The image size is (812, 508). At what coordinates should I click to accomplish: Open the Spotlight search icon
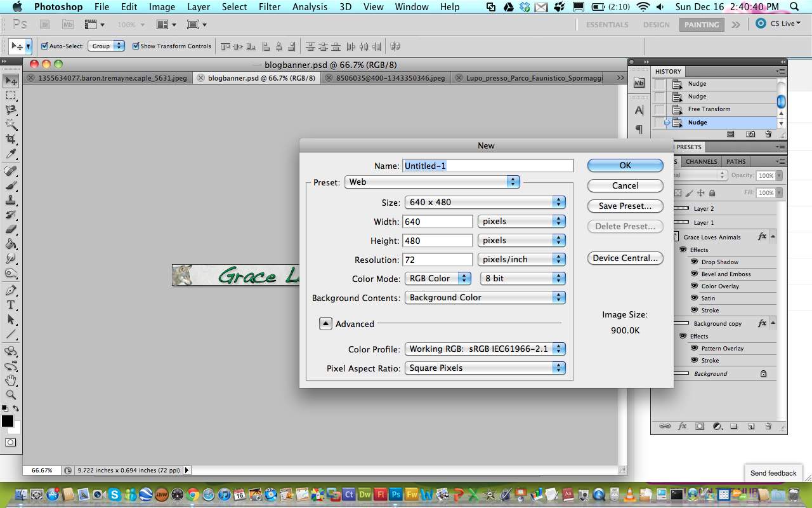tap(795, 7)
